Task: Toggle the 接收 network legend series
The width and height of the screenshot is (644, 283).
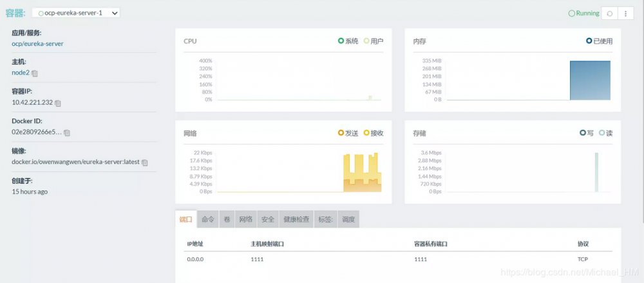Action: pos(374,133)
